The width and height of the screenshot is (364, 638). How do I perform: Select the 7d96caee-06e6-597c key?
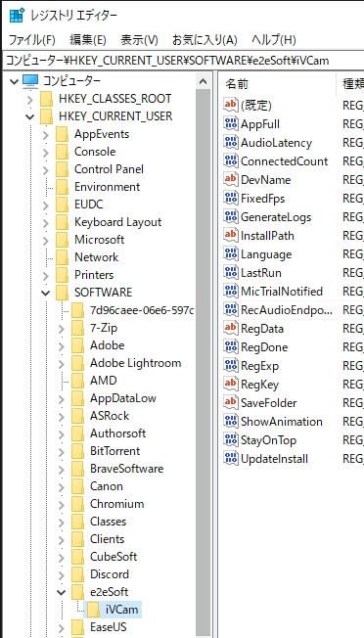142,310
